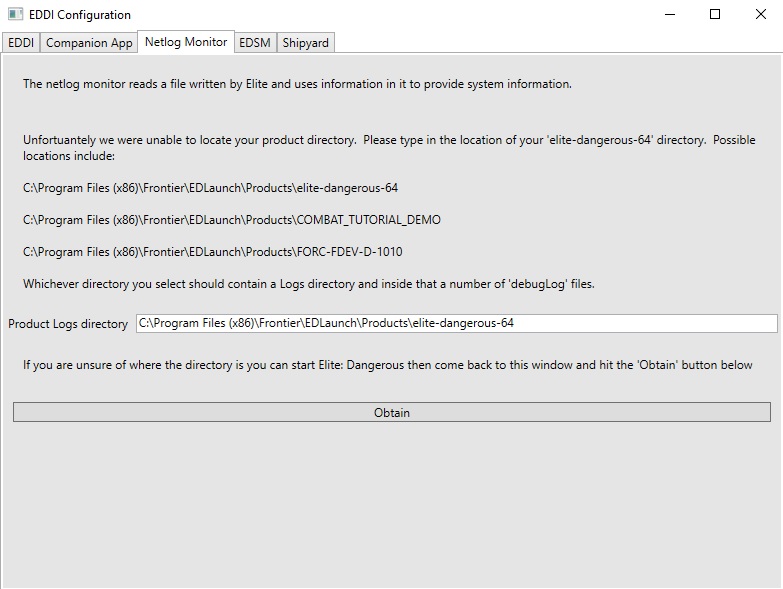Close the EDDI Configuration window
783x589 pixels.
[761, 14]
